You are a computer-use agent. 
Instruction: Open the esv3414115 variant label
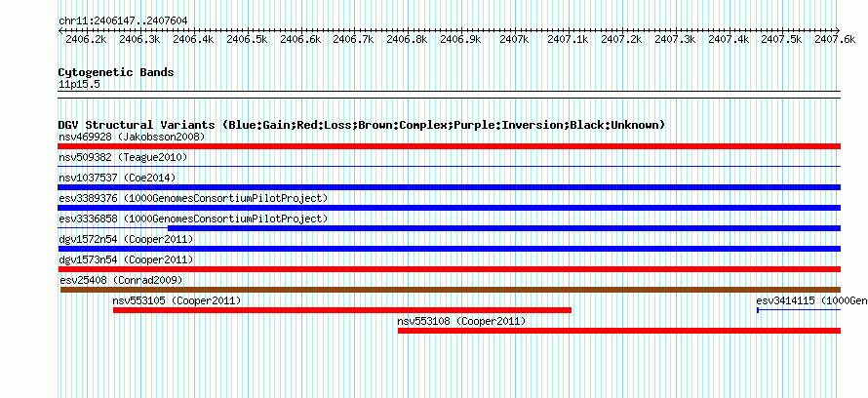(x=811, y=300)
